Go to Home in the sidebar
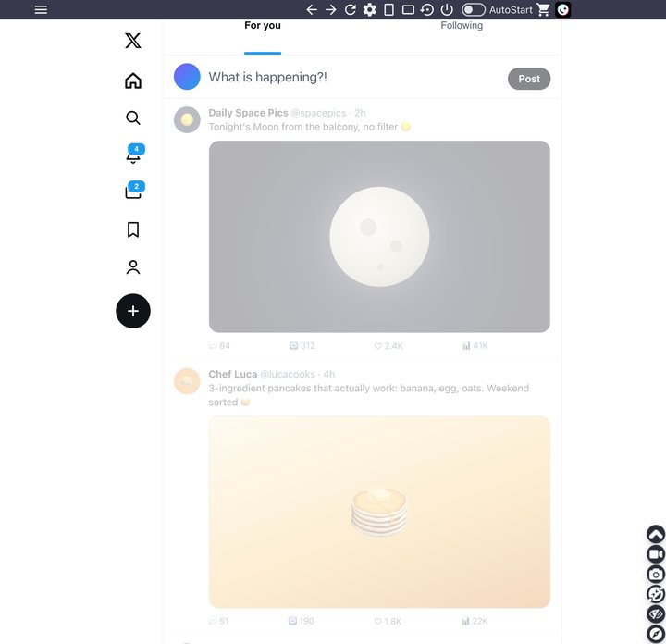The height and width of the screenshot is (644, 666). coord(133,80)
